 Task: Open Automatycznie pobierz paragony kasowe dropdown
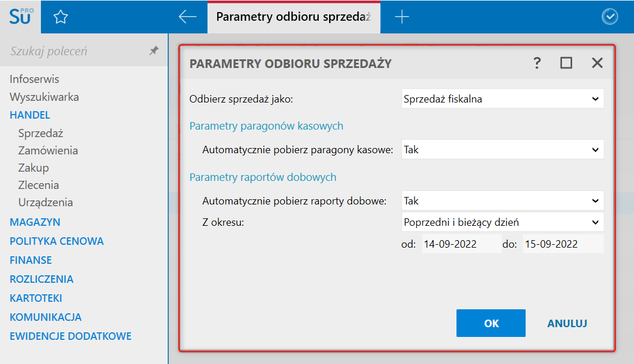coord(502,150)
